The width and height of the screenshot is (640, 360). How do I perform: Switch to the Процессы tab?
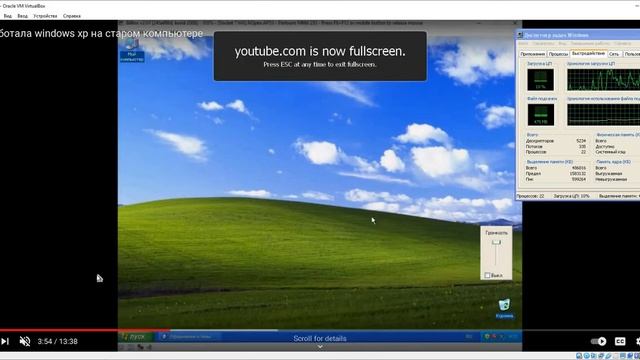558,54
